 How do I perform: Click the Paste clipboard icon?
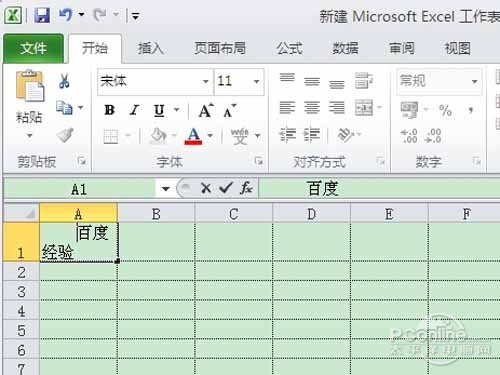coord(29,86)
